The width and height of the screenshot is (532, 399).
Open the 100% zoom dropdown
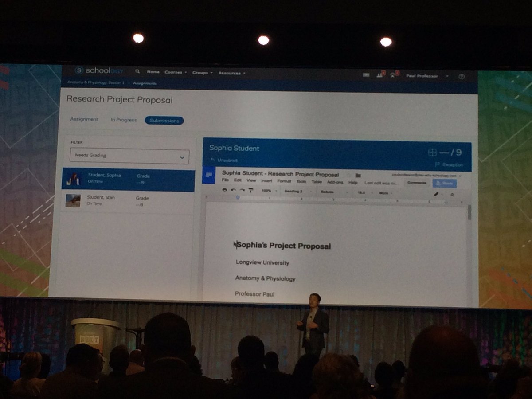(269, 191)
